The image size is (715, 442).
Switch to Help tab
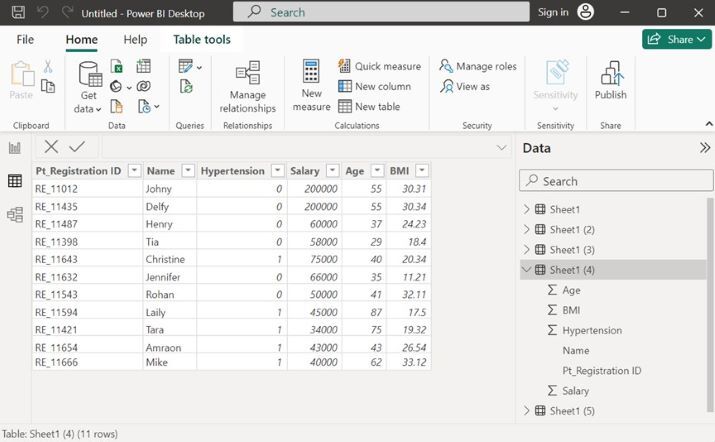pos(135,40)
